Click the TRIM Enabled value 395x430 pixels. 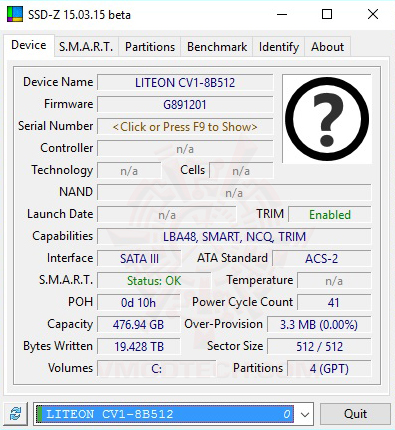(x=330, y=215)
